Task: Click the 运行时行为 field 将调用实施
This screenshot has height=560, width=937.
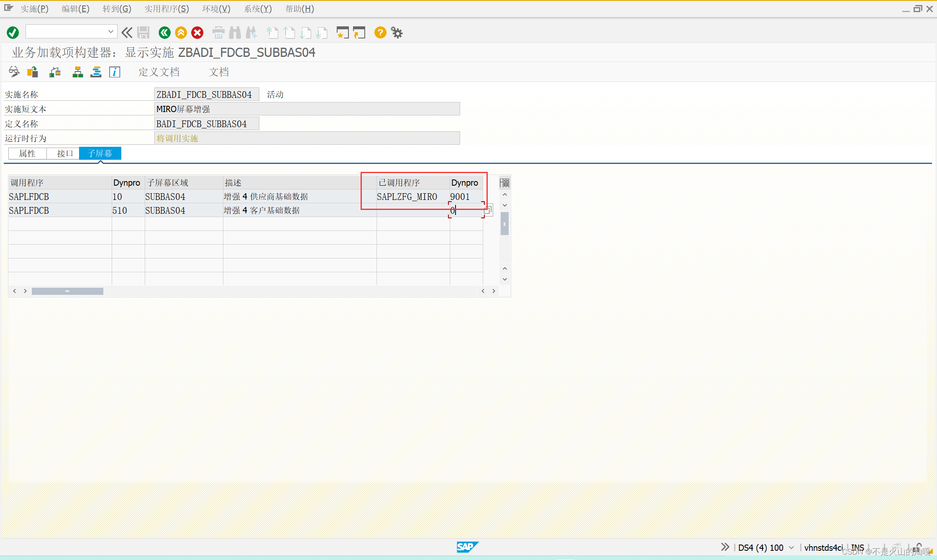Action: coord(307,138)
